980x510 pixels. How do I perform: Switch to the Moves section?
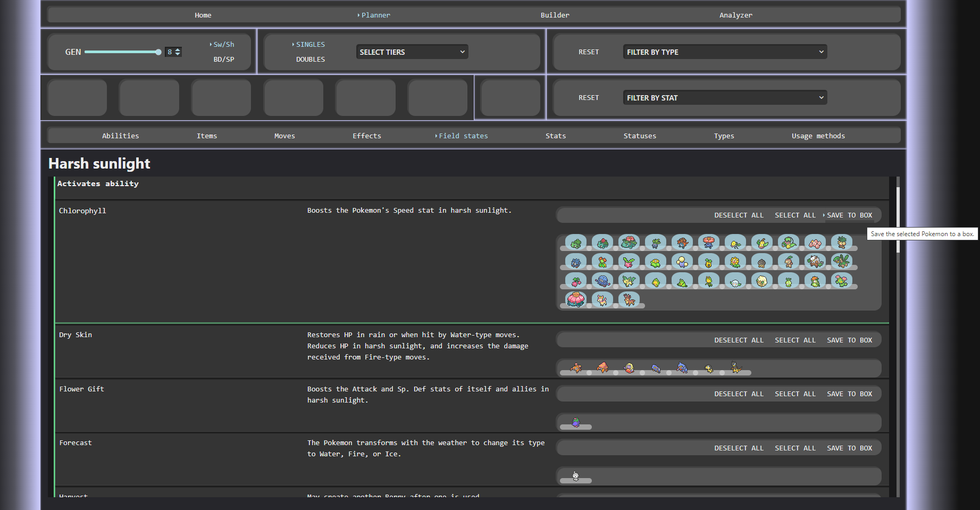(x=284, y=136)
